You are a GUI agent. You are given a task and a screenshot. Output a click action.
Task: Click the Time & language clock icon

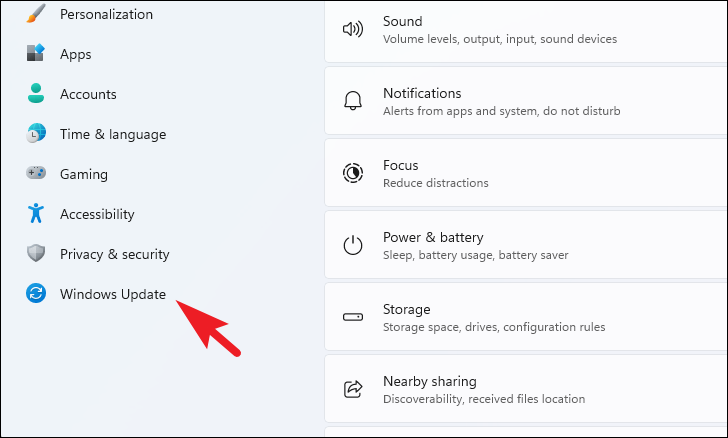[x=36, y=134]
